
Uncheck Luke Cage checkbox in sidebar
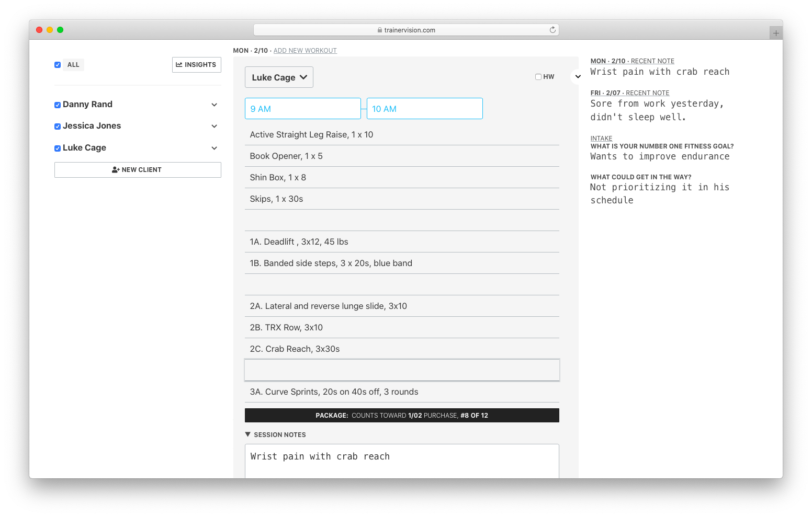[x=58, y=148]
